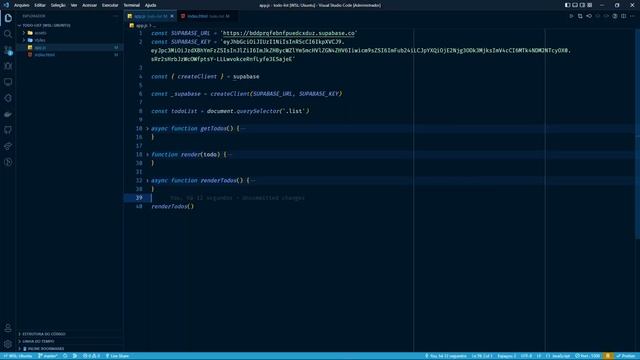The image size is (640, 360).
Task: Open the Remote Explorer view
Action: click(x=8, y=82)
